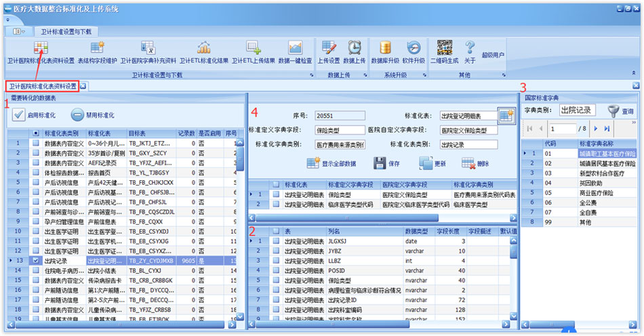The width and height of the screenshot is (644, 336).
Task: Open 卫计ETL标准化结果 view
Action: [x=204, y=53]
